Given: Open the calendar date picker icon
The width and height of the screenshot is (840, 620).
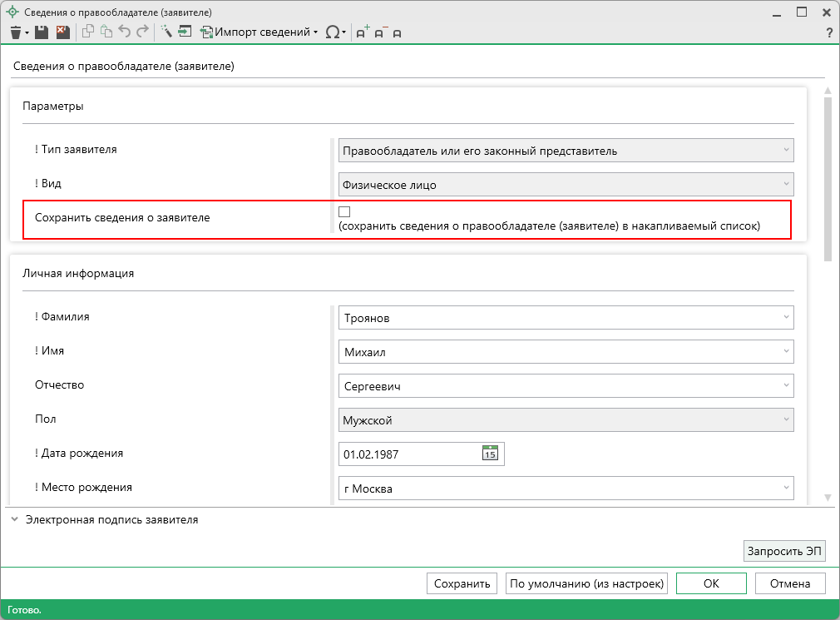Looking at the screenshot, I should pyautogui.click(x=490, y=454).
